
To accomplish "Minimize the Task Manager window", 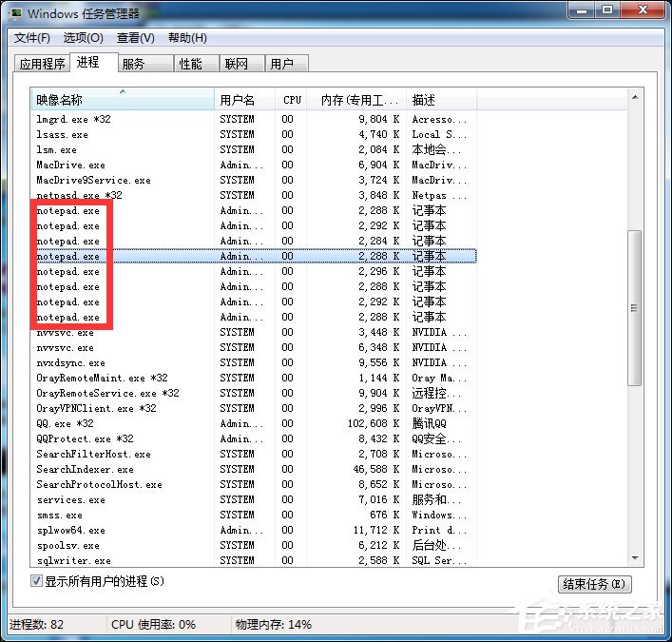I will click(582, 10).
